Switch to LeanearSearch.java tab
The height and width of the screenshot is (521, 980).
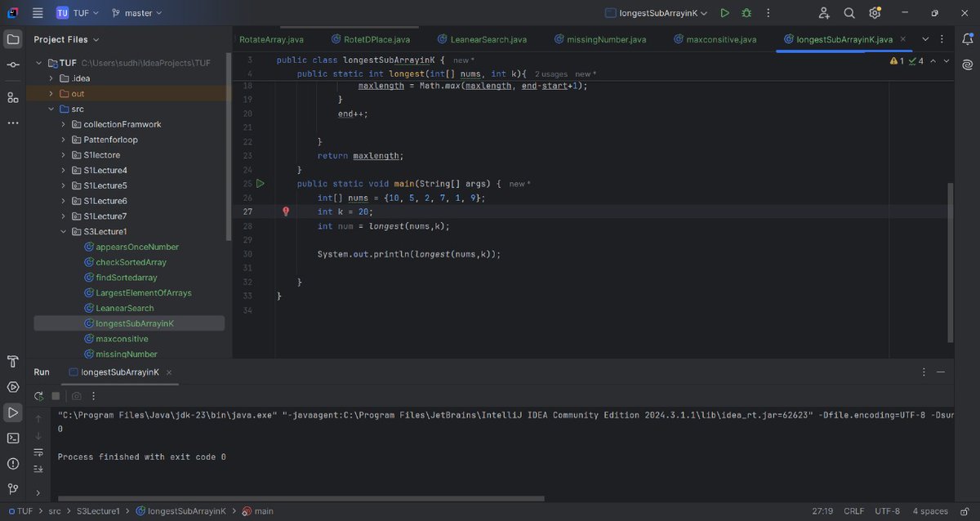[482, 39]
